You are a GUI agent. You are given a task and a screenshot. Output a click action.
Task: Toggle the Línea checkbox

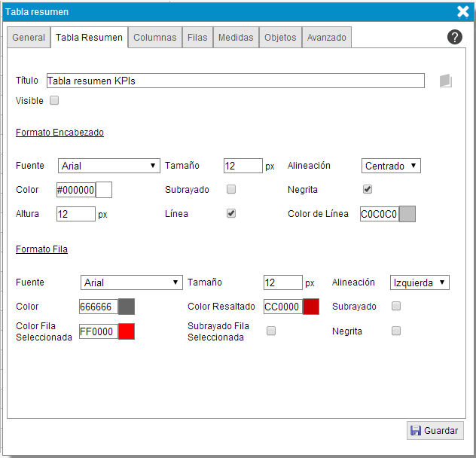tap(231, 213)
